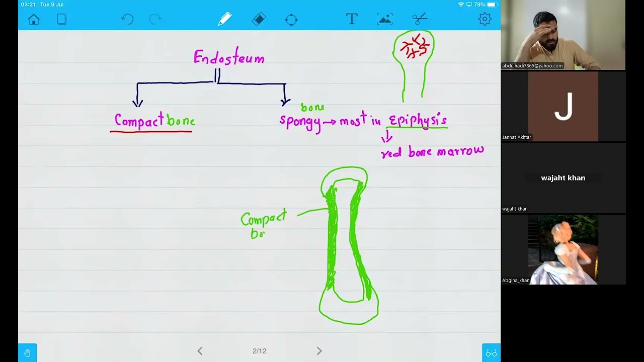This screenshot has height=362, width=644.
Task: Click the screen mirroring status icon
Action: click(x=469, y=5)
